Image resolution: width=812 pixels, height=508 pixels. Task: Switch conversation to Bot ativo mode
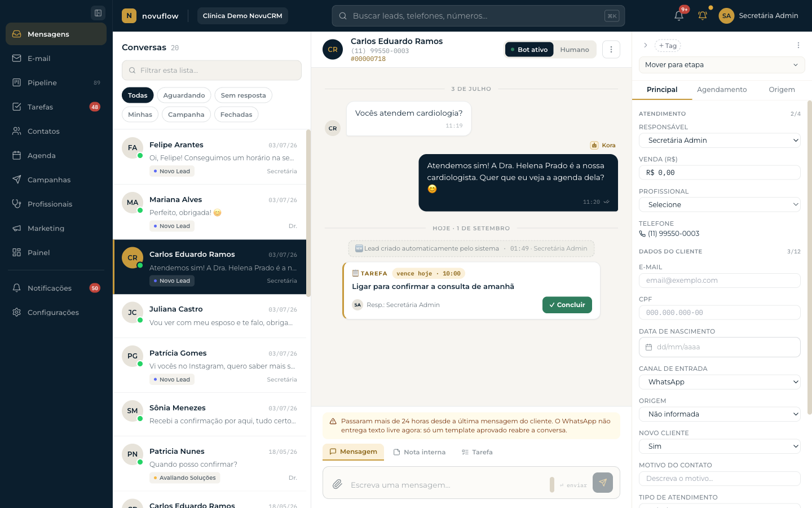point(529,50)
